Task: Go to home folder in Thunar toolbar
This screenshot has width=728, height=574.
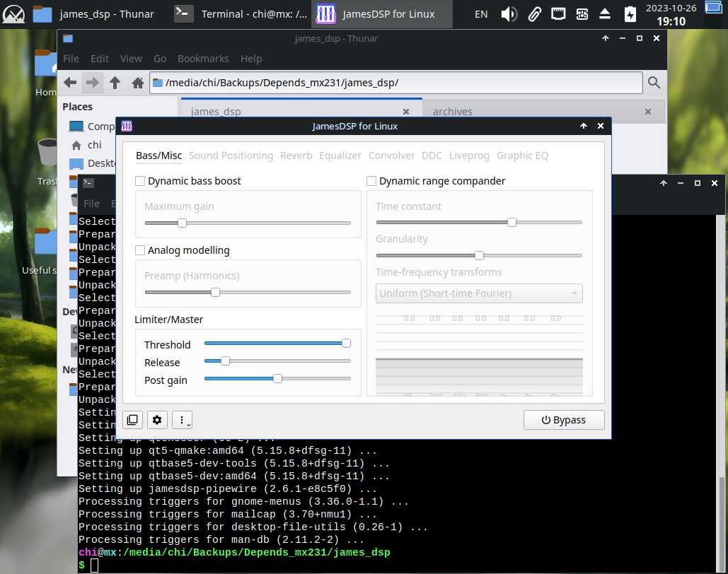Action: click(x=138, y=83)
